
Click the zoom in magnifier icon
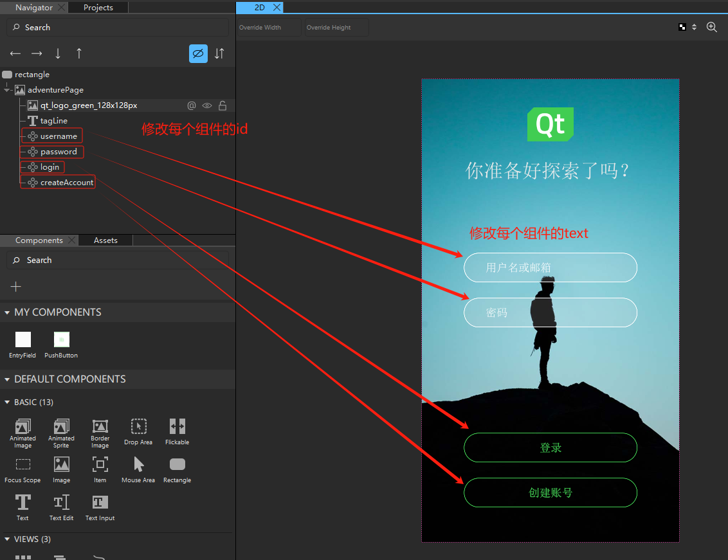(712, 28)
